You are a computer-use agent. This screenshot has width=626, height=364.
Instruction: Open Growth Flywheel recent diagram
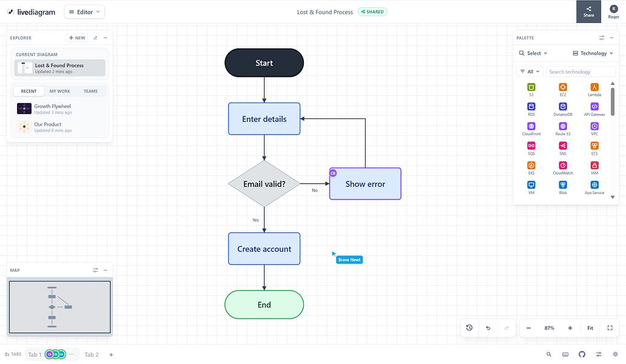coord(60,109)
